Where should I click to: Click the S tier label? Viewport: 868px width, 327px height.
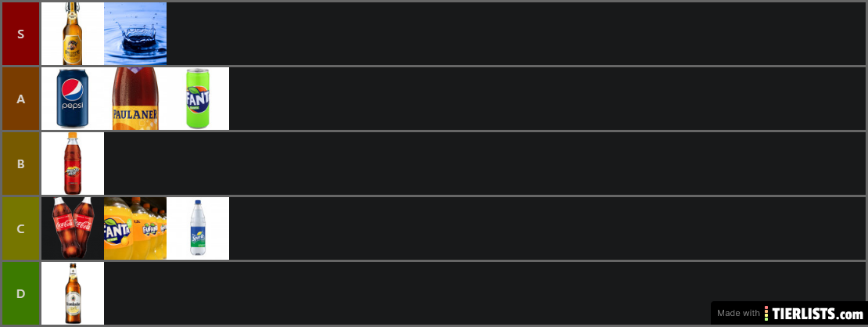tap(20, 34)
